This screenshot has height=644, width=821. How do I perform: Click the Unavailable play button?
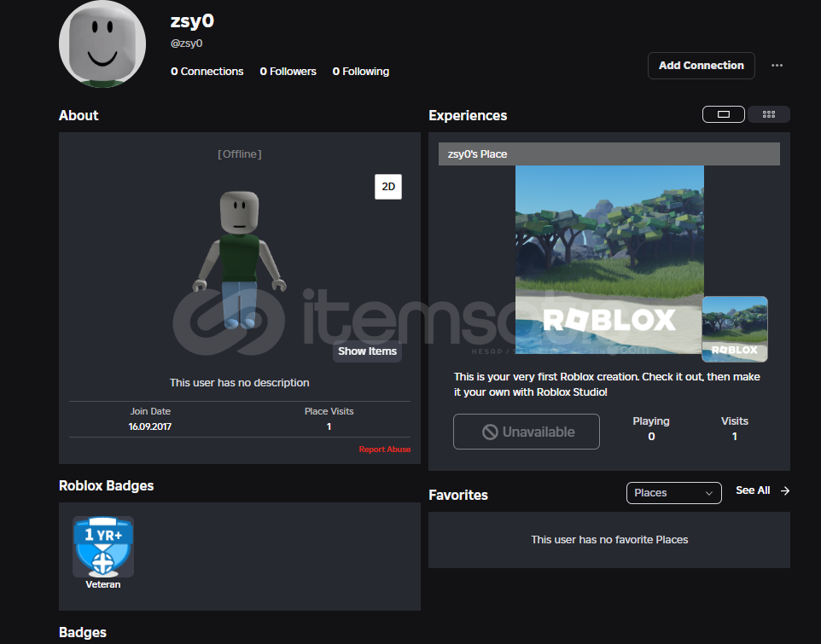click(526, 432)
